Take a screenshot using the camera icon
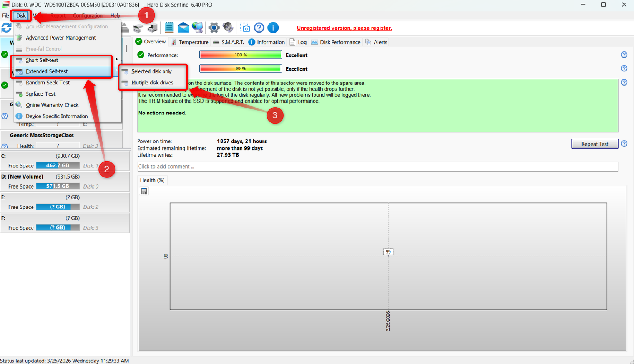Screen dimensions: 634x364 pos(246,28)
